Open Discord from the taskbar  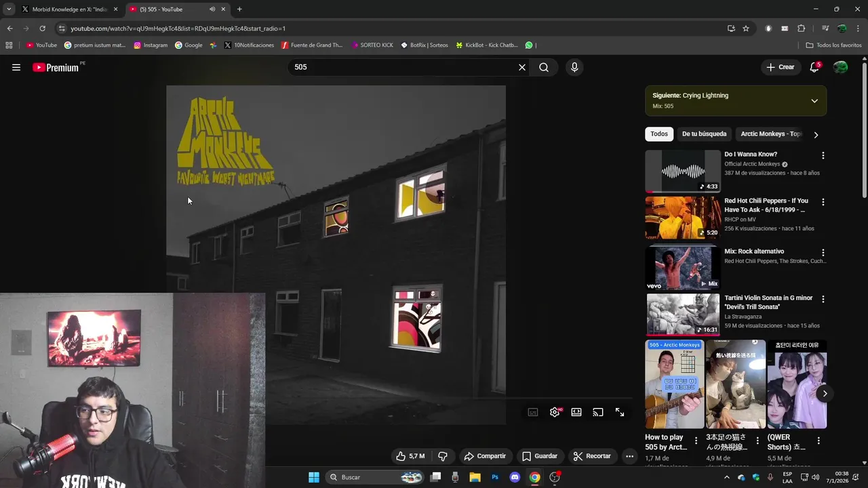point(515,477)
